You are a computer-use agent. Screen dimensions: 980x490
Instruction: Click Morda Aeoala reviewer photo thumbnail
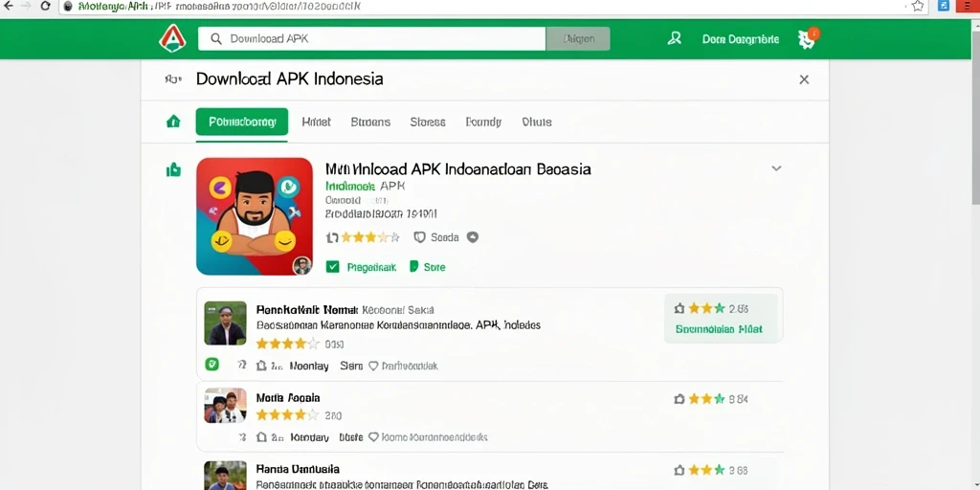coord(225,406)
